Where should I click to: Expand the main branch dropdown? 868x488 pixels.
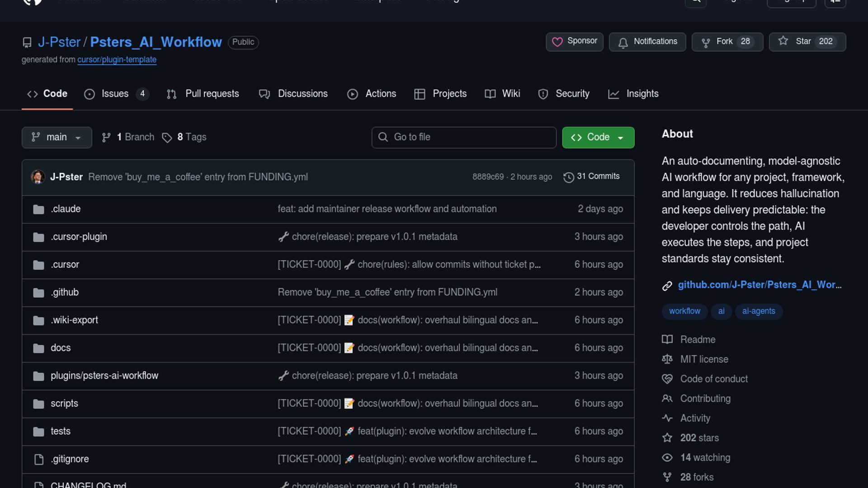57,137
